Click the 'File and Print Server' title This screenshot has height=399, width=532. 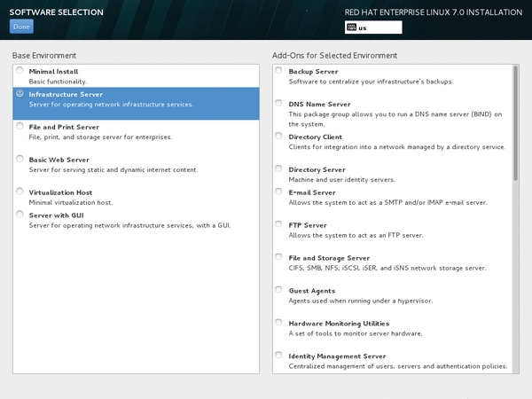tap(64, 127)
